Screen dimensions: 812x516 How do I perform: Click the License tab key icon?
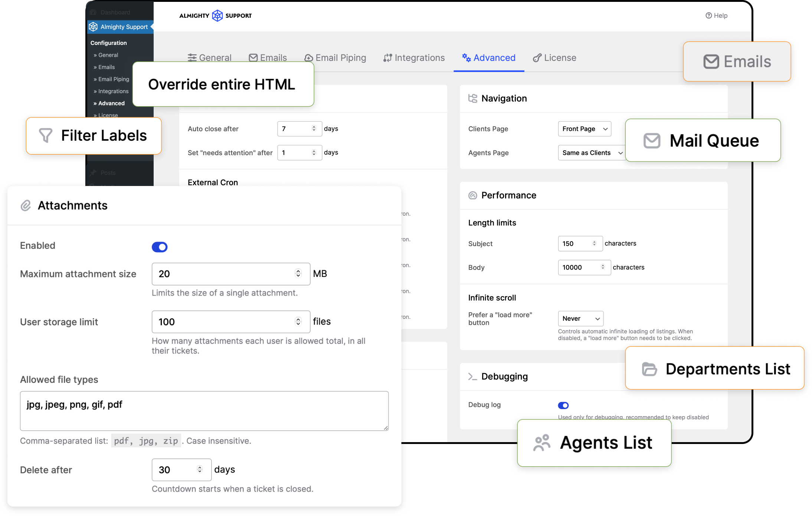(537, 58)
